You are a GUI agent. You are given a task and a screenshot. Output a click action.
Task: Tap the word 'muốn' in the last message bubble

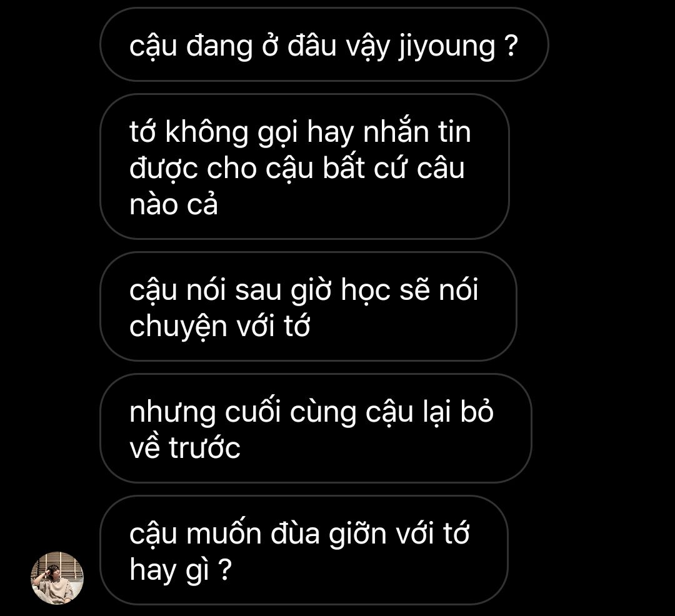[x=223, y=534]
